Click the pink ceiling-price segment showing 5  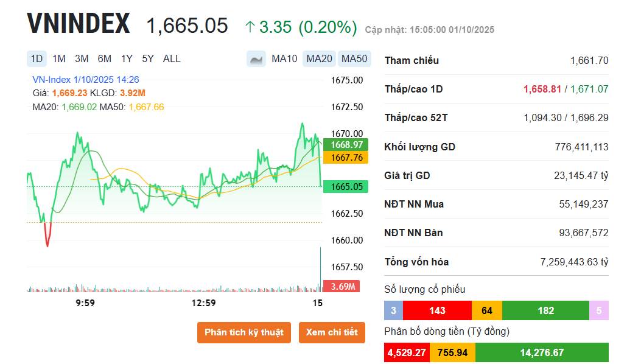(x=598, y=310)
